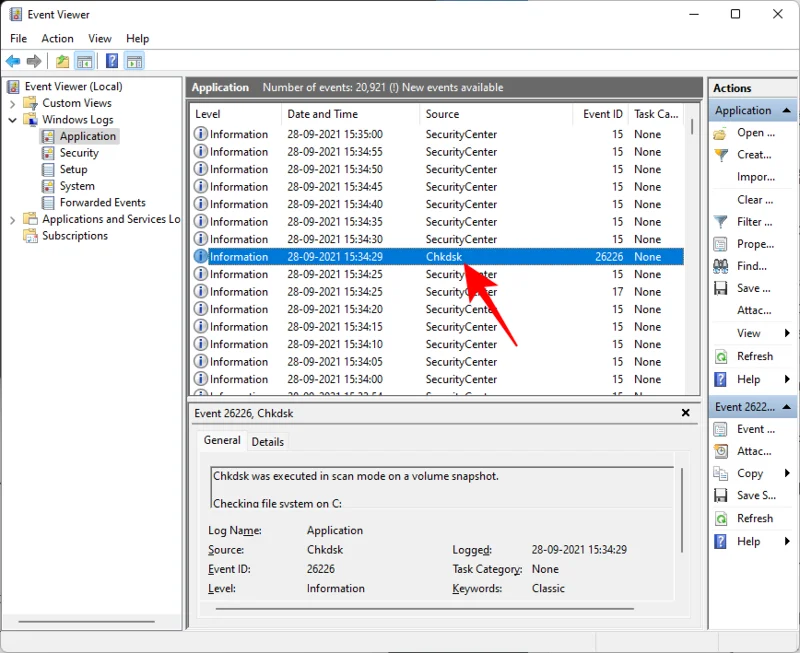Expand Applications and Services Logs
Screen dimensions: 800x653
(12, 219)
